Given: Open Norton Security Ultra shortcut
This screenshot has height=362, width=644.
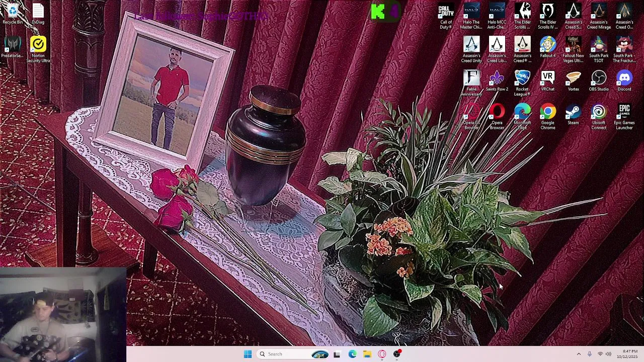Looking at the screenshot, I should (x=38, y=49).
